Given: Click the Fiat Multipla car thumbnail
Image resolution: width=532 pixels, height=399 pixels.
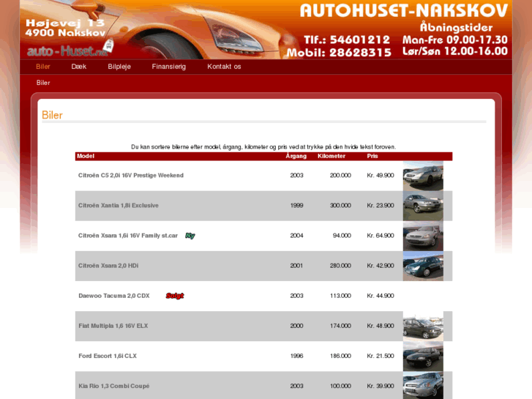Looking at the screenshot, I should (x=423, y=327).
